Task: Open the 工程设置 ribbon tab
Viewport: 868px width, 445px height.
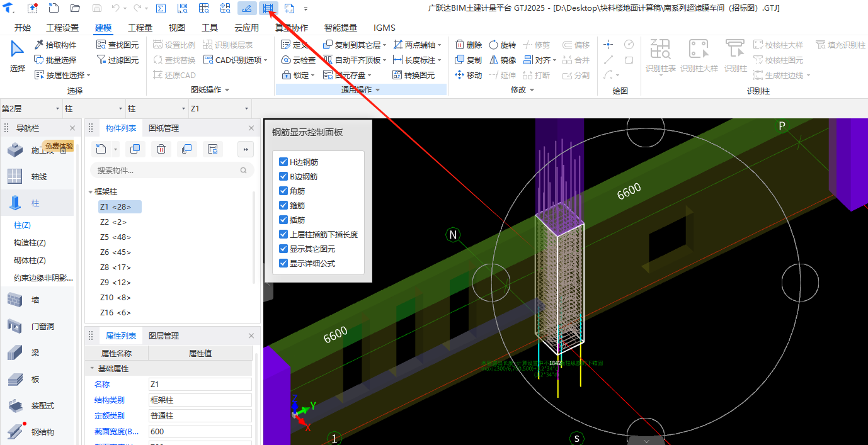Action: pyautogui.click(x=62, y=28)
